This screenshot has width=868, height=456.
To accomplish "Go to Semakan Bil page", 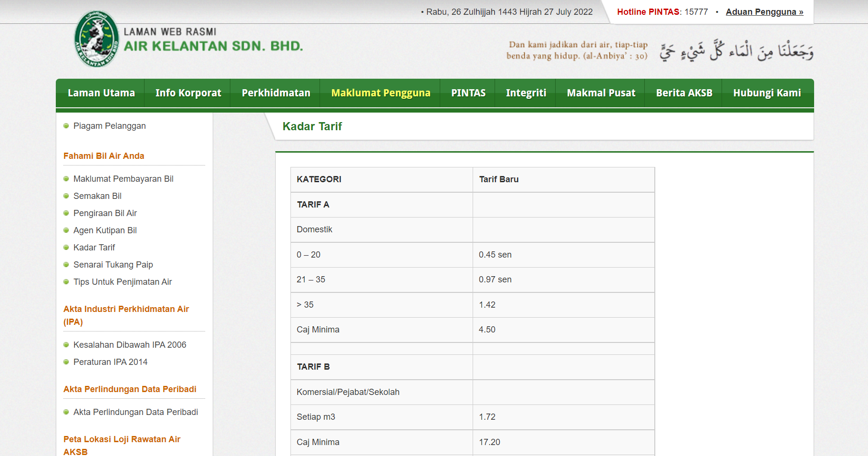I will pyautogui.click(x=97, y=196).
